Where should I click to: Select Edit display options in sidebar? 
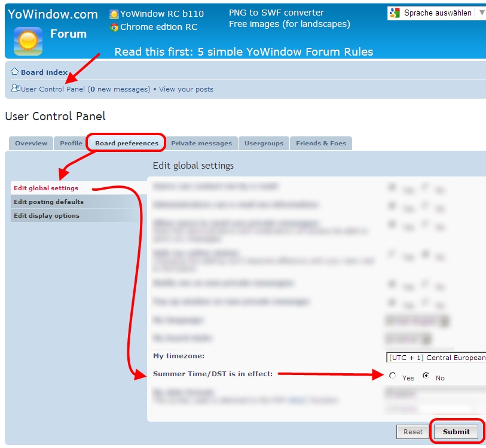coord(47,215)
